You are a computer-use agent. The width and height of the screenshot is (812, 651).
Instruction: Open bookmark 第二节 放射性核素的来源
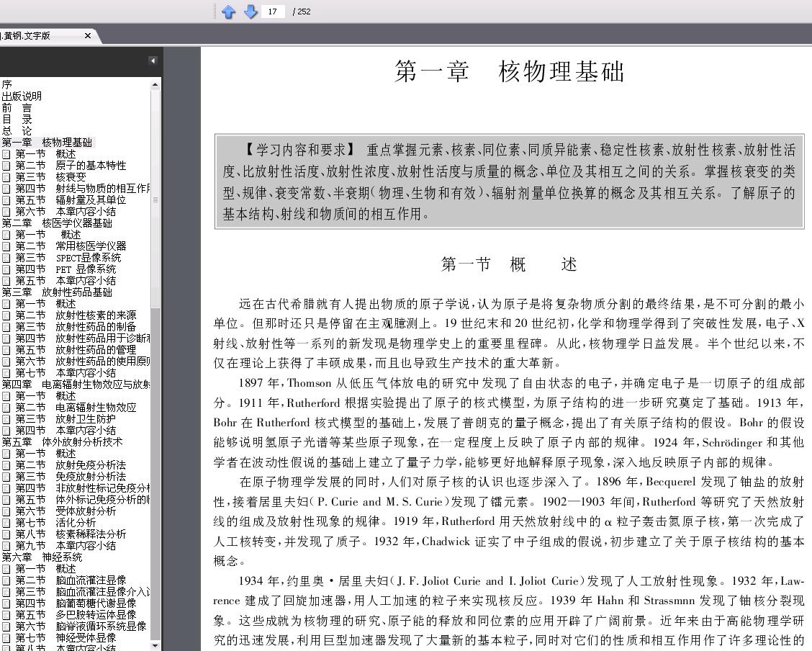point(76,315)
